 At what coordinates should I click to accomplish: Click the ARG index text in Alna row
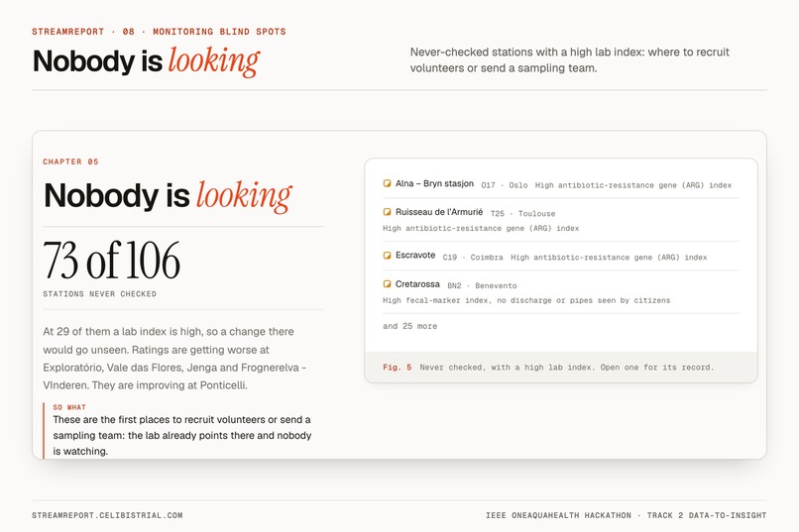(x=633, y=185)
